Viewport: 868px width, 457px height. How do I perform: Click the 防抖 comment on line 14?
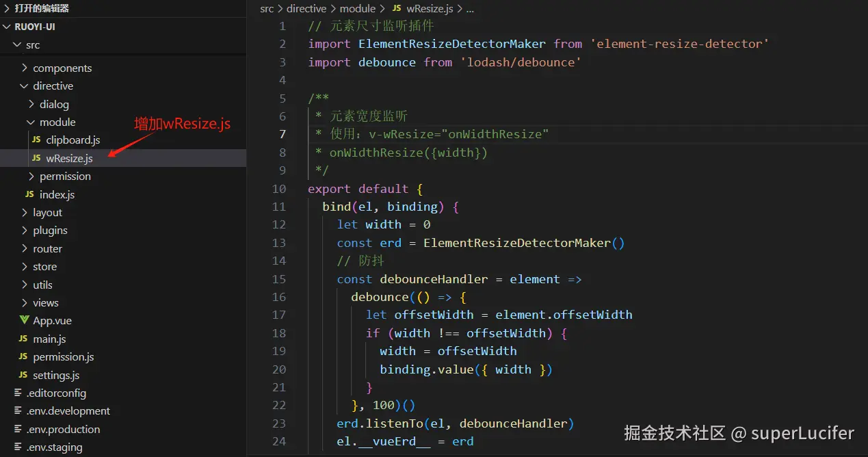tap(360, 261)
